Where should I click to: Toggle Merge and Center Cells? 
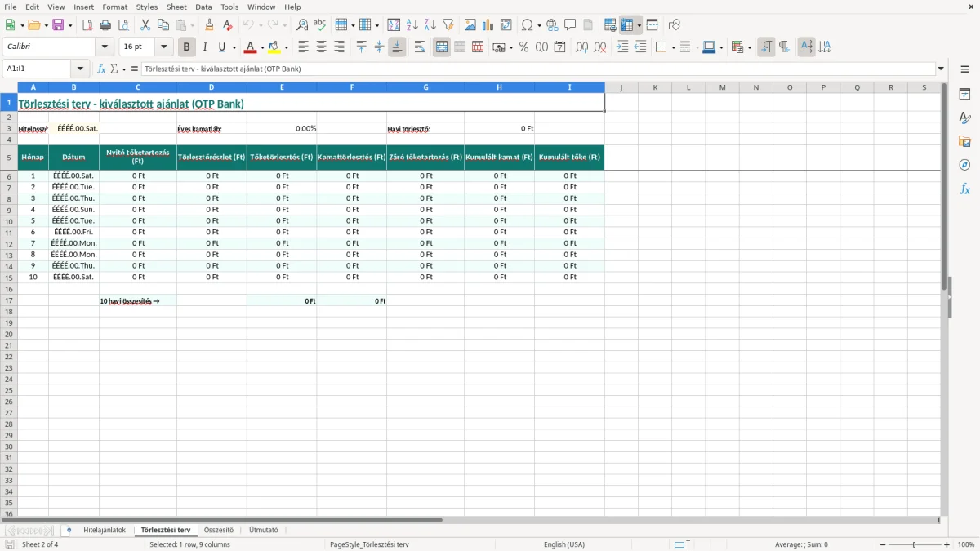click(442, 47)
